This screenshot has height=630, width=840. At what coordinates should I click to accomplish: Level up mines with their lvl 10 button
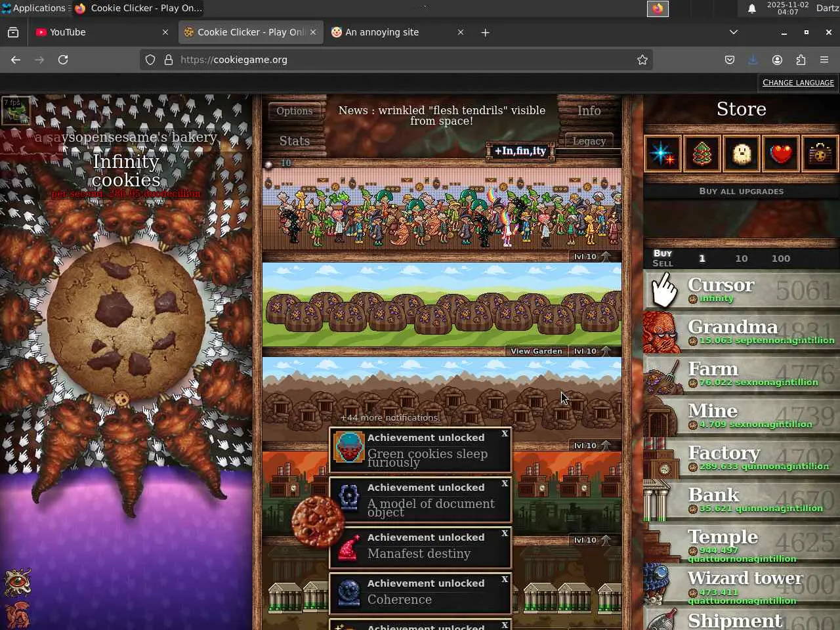click(x=592, y=446)
